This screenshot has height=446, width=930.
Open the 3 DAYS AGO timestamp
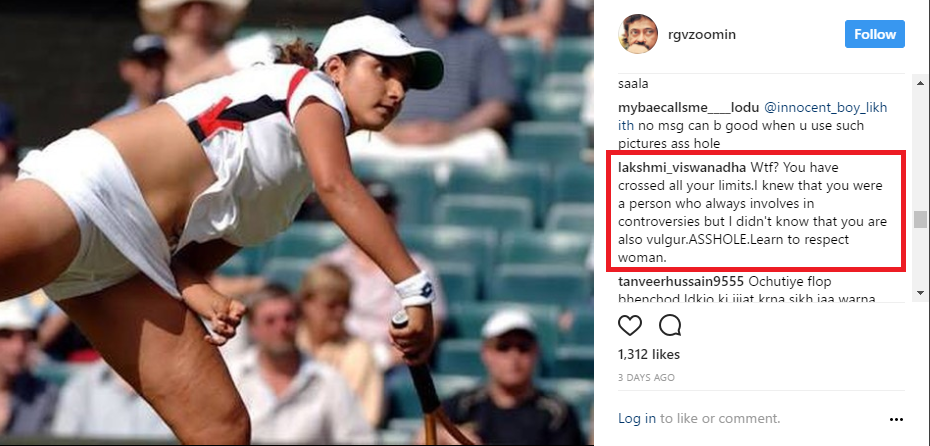(646, 377)
